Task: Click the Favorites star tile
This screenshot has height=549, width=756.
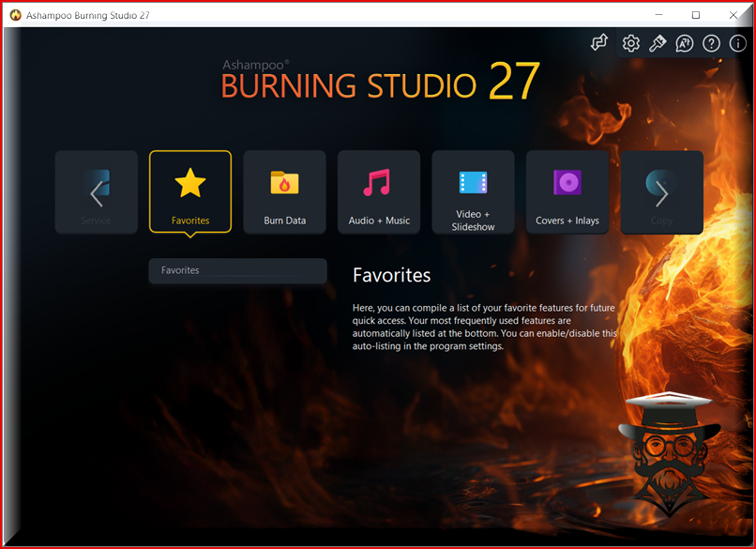Action: 190,192
